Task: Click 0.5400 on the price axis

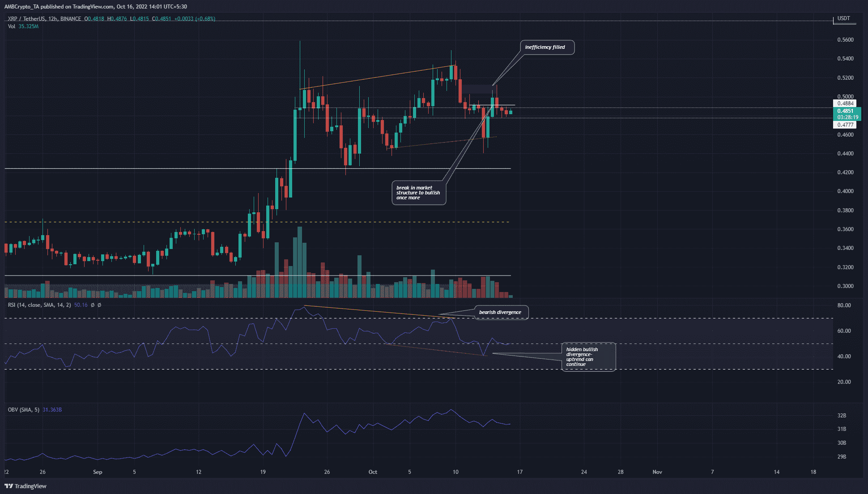Action: coord(845,59)
